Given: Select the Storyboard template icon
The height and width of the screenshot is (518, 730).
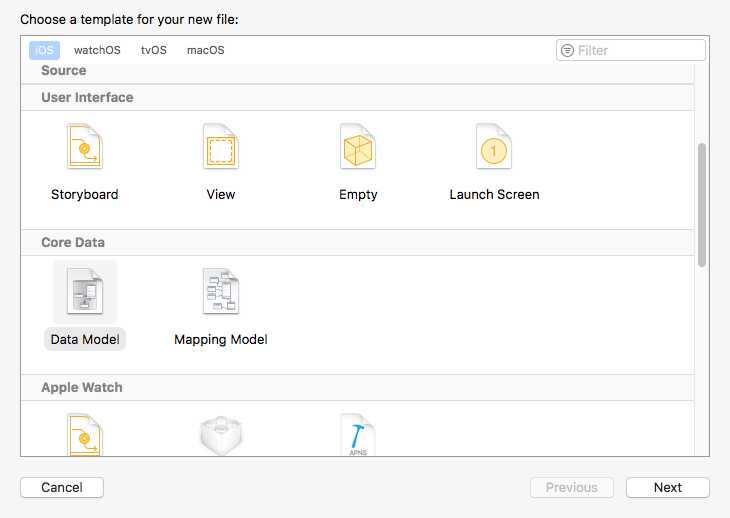Looking at the screenshot, I should tap(84, 146).
